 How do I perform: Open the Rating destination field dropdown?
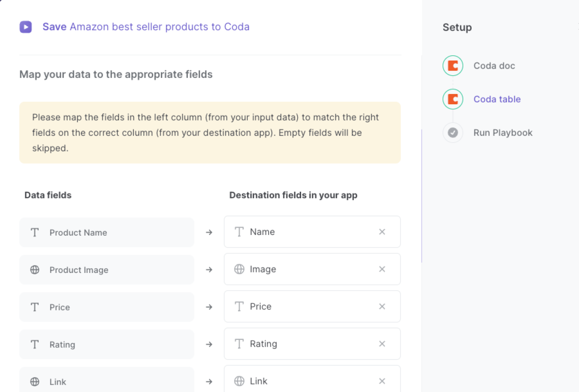(x=312, y=343)
